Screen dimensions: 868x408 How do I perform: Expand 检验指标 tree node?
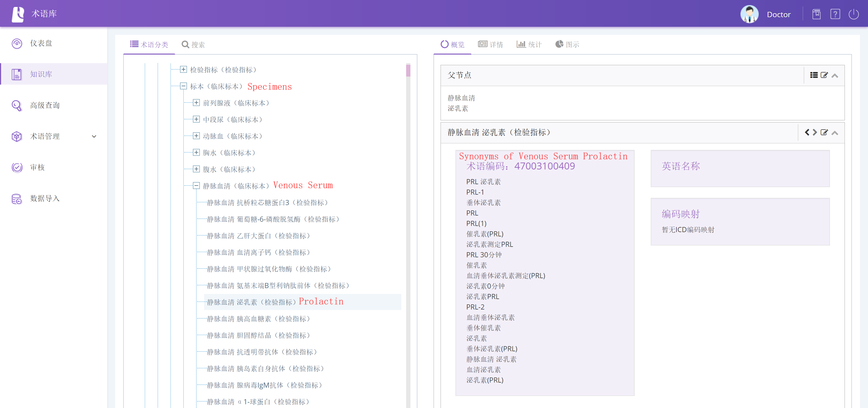pos(183,69)
